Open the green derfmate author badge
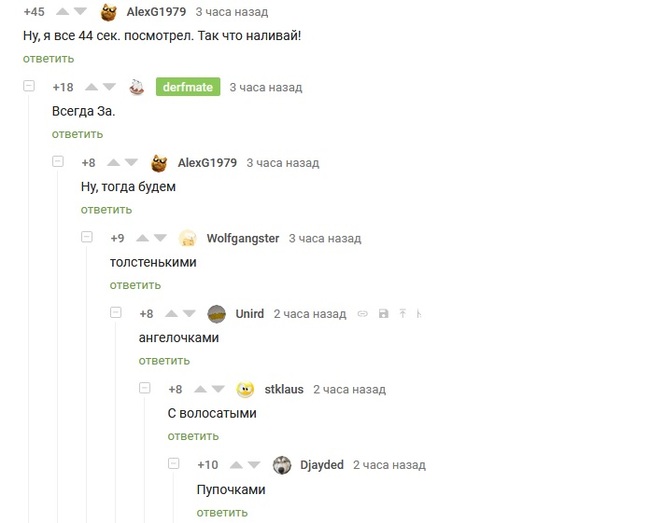Screen dimensions: 650x523 [x=188, y=87]
